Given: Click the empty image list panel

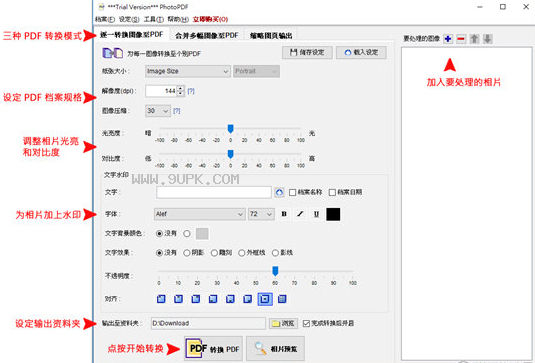Looking at the screenshot, I should coord(467,204).
